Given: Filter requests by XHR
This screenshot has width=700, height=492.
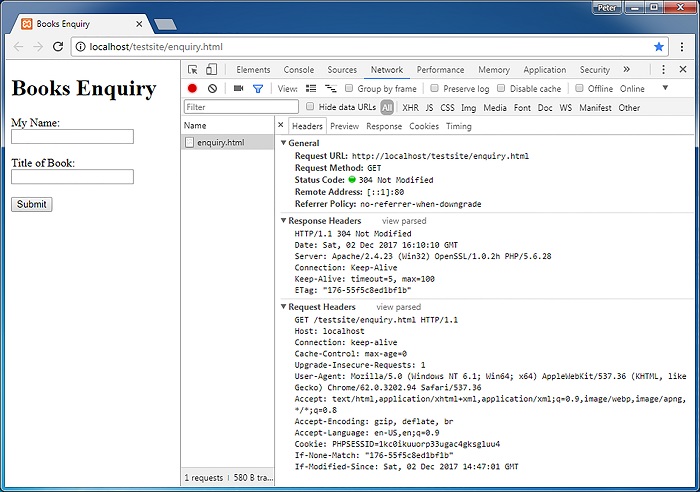Looking at the screenshot, I should pyautogui.click(x=410, y=108).
